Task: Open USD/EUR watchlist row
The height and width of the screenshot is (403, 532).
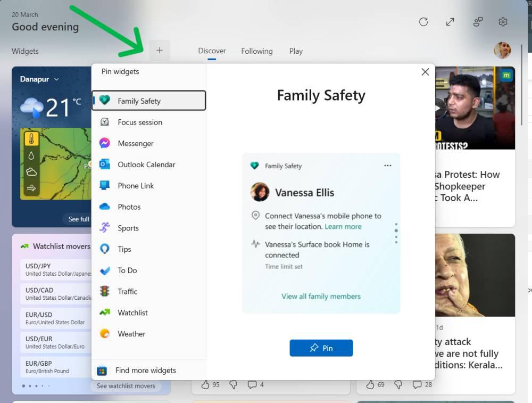Action: pos(56,342)
